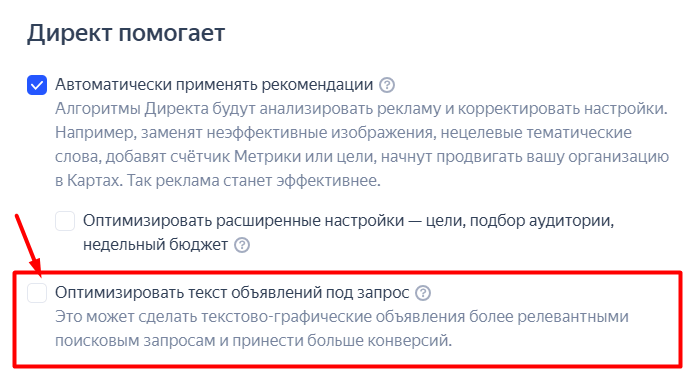Image resolution: width=698 pixels, height=379 pixels.
Task: Tick Оптимизировать текст объявлений под запрос checkbox
Action: (37, 293)
